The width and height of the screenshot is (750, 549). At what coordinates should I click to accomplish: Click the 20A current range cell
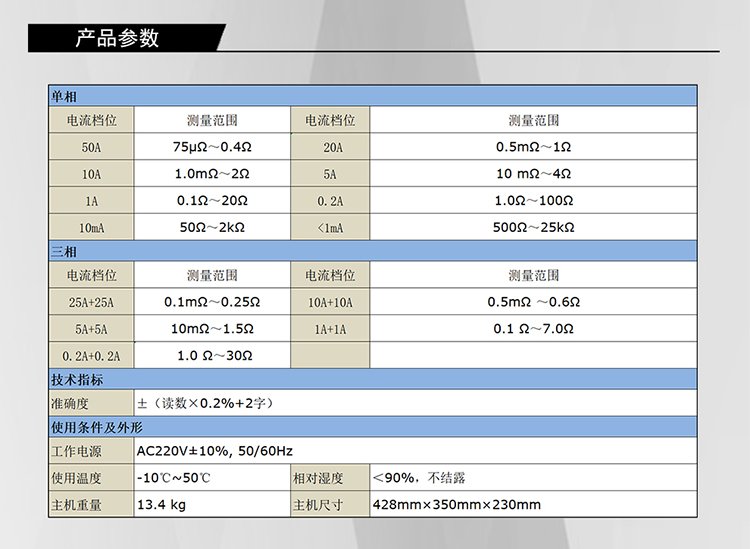coord(330,147)
